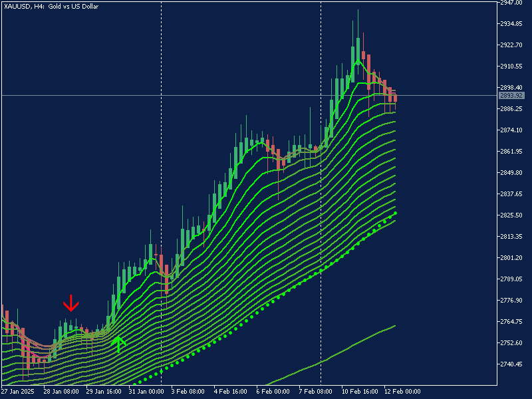Click price scale value 2813.35
532x399 pixels.
(x=511, y=237)
